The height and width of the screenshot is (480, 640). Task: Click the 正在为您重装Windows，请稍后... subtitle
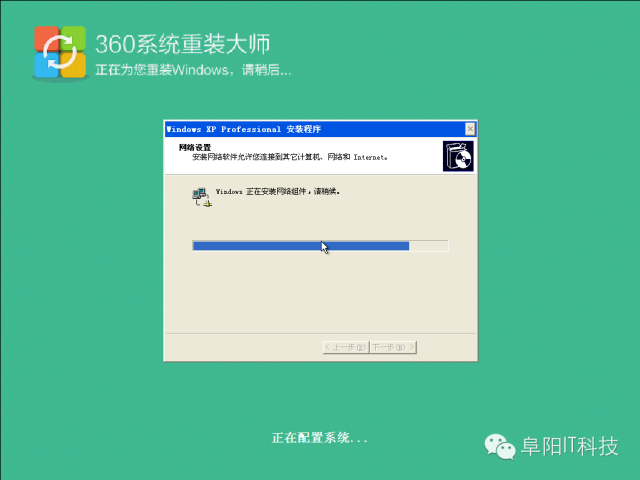pyautogui.click(x=193, y=70)
